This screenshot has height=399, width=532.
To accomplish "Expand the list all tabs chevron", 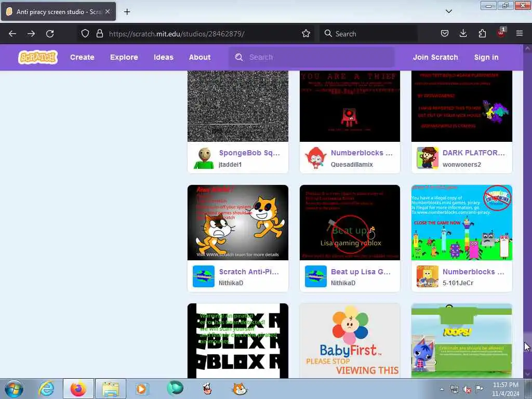I will (x=448, y=11).
